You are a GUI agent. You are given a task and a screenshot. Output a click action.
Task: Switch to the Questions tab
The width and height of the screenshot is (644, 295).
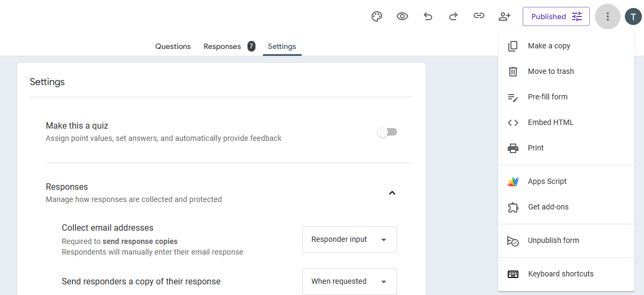pyautogui.click(x=173, y=46)
